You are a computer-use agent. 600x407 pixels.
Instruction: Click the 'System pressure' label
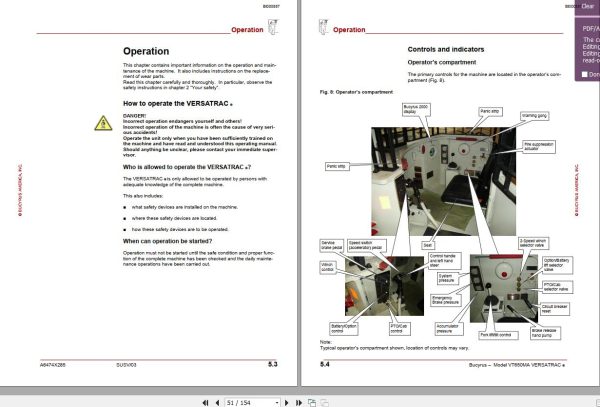[448, 278]
